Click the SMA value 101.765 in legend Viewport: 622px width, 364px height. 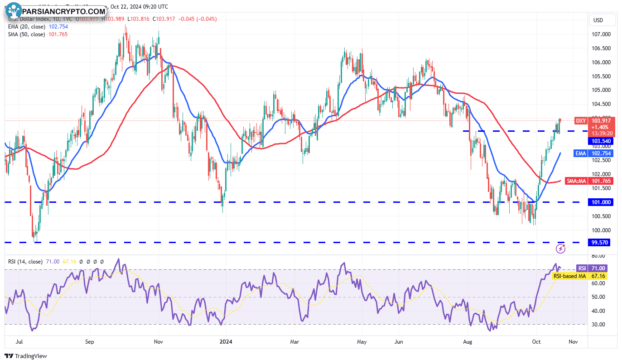click(58, 34)
